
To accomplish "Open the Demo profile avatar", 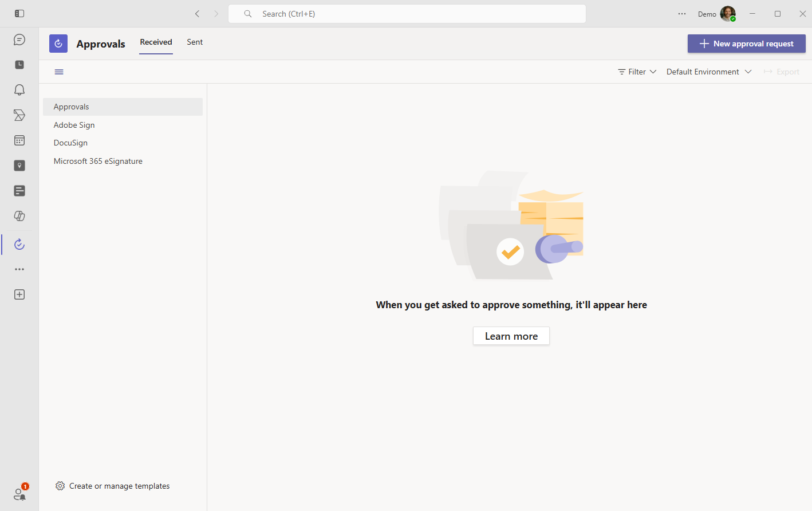I will (x=728, y=14).
